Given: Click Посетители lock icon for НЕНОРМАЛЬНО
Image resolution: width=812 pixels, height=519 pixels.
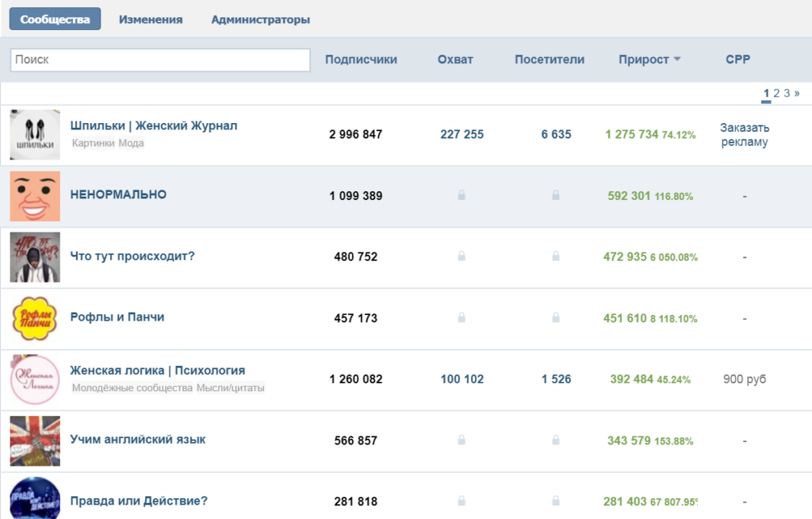Looking at the screenshot, I should click(x=556, y=195).
